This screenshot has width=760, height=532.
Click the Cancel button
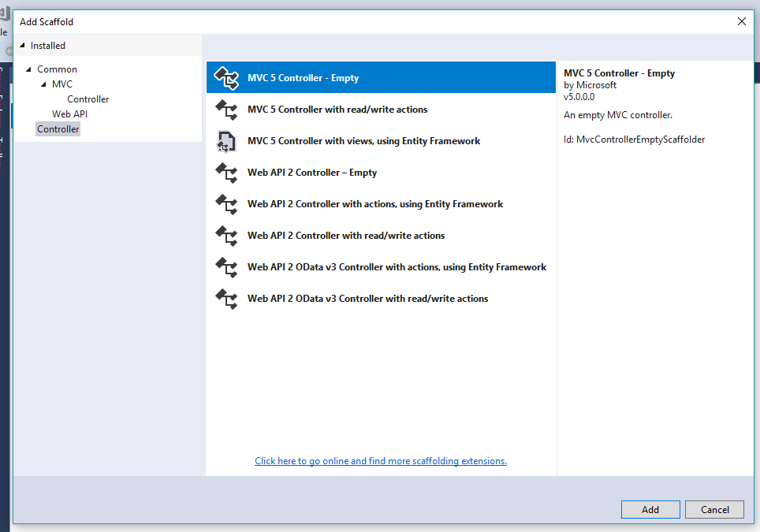click(714, 509)
